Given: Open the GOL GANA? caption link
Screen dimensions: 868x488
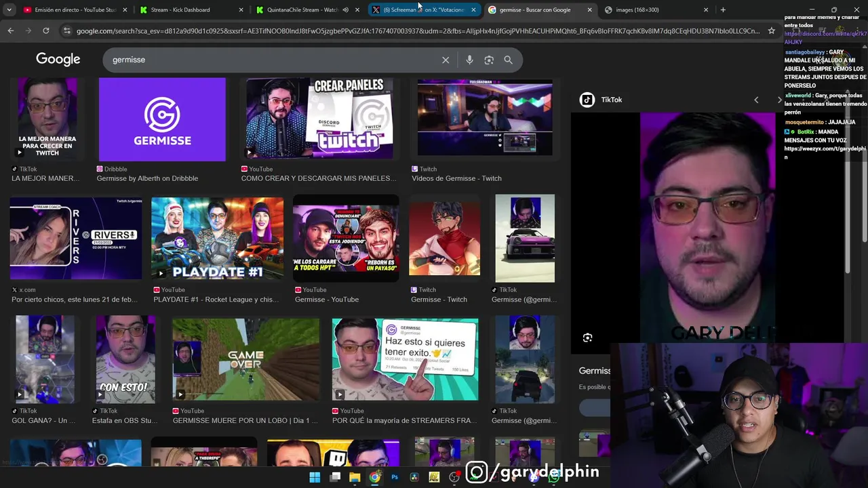Looking at the screenshot, I should pyautogui.click(x=43, y=420).
